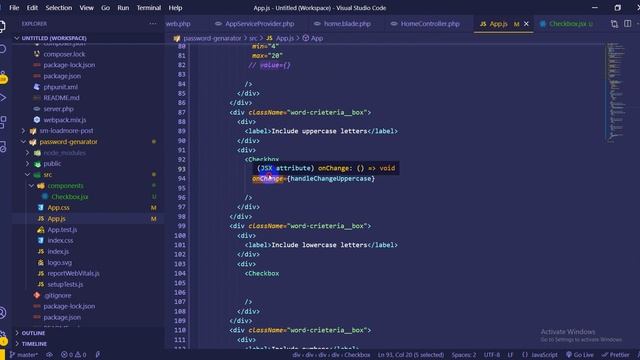
Task: Open the Search view in activity bar
Action: tap(2, 49)
